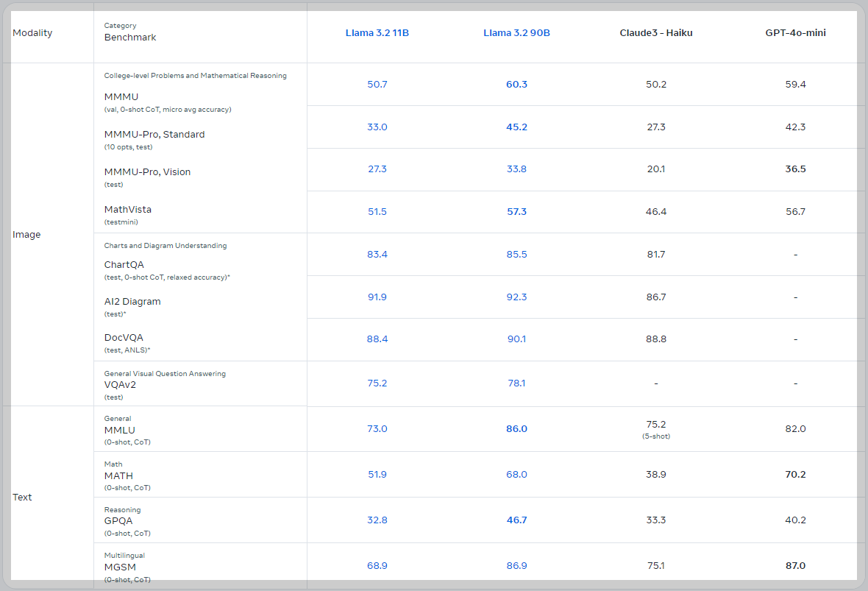Image resolution: width=868 pixels, height=591 pixels.
Task: Click the 46.4 MathVista value
Action: pos(656,211)
